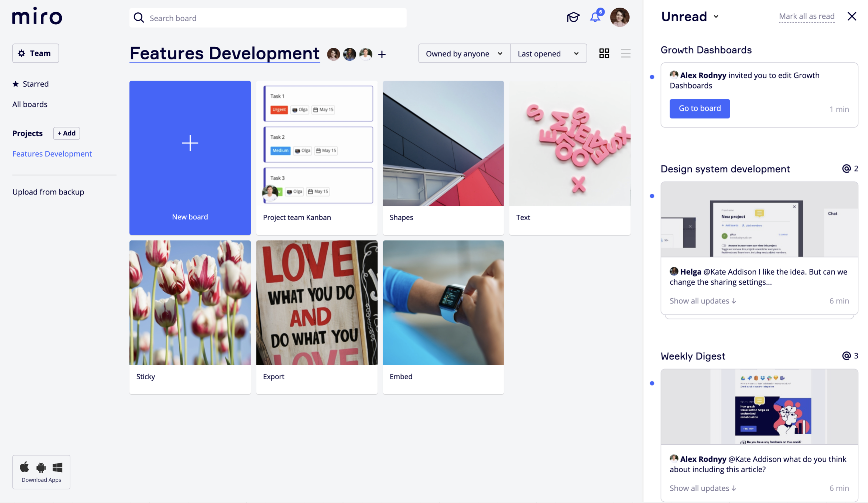Click the graduation cap learning icon

573,17
